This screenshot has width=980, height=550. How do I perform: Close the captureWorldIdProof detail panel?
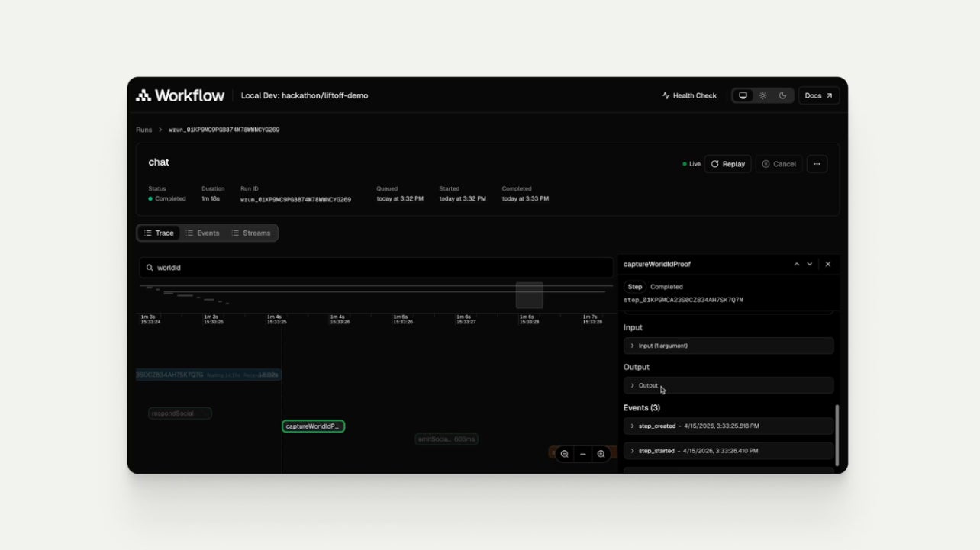pos(828,264)
